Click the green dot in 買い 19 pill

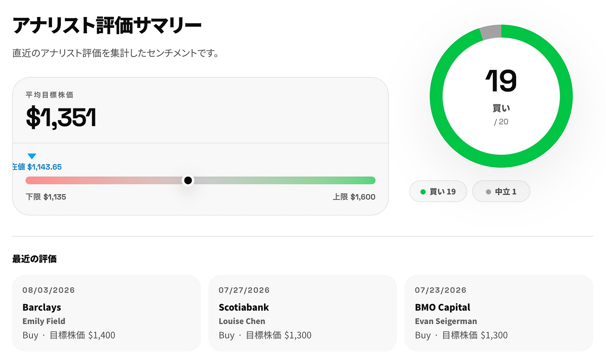(x=423, y=192)
